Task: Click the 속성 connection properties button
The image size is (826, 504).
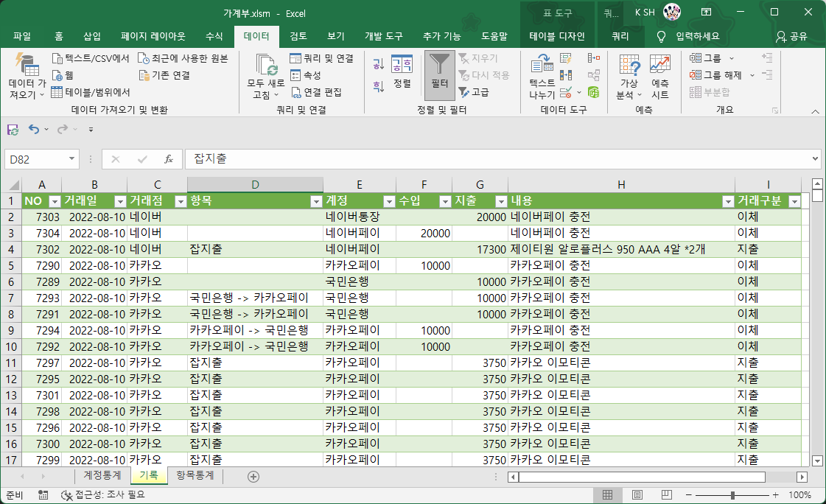Action: click(306, 75)
